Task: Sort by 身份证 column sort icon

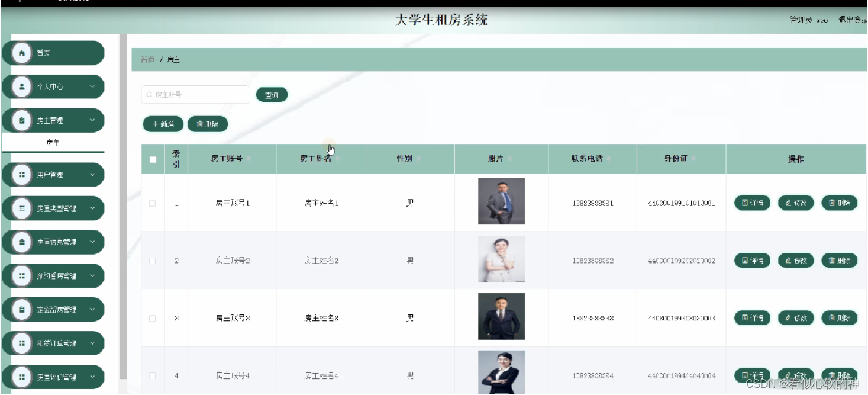Action: tap(693, 159)
